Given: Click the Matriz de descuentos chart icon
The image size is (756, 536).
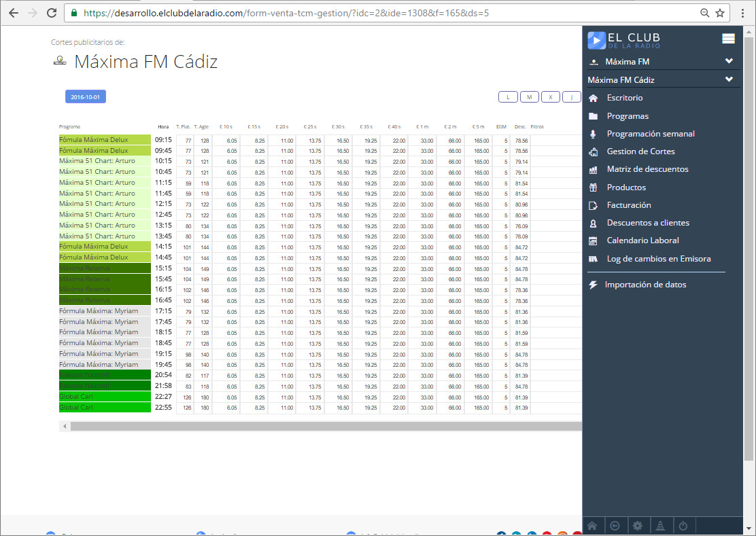Looking at the screenshot, I should click(x=593, y=170).
